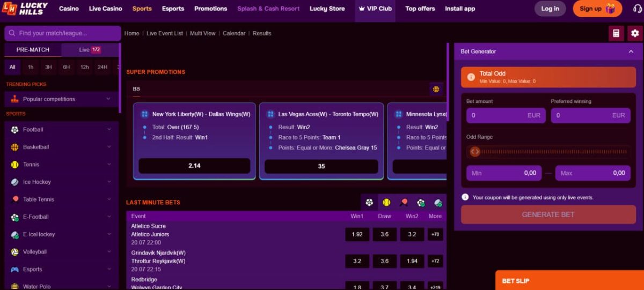The image size is (644, 290).
Task: Open the settings gear icon
Action: click(635, 33)
